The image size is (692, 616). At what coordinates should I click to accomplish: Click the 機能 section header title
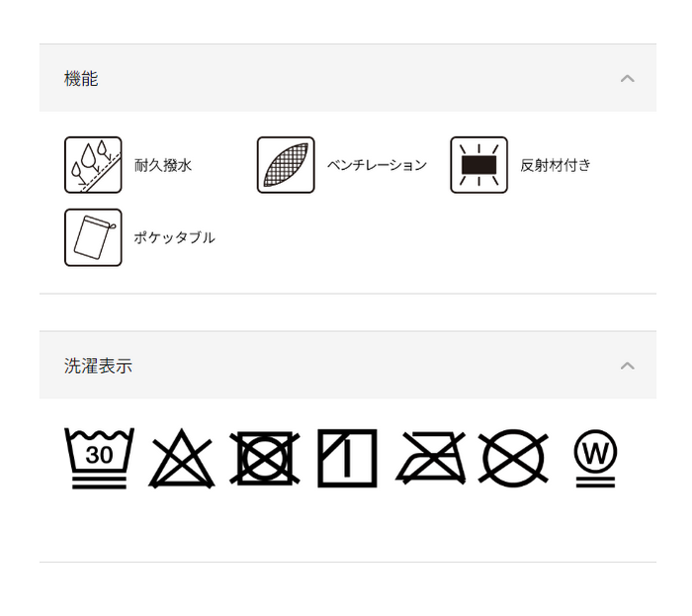(x=81, y=78)
